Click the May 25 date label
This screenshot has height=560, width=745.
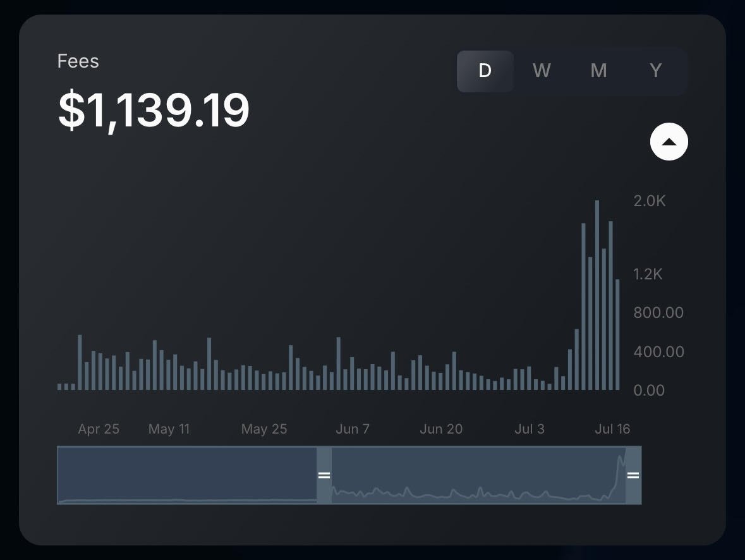pos(264,429)
